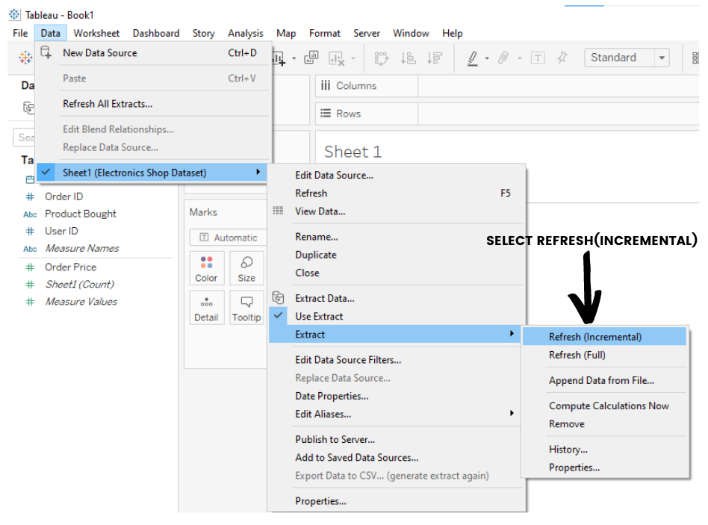The height and width of the screenshot is (525, 708).
Task: Open the Highlight dropdown arrow
Action: click(487, 58)
